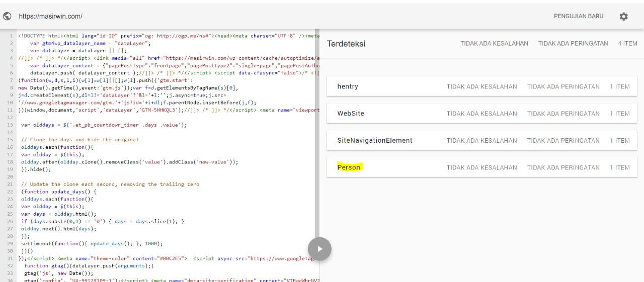Click 1 ITEM in the Person row
Image resolution: width=644 pixels, height=282 pixels.
pos(620,168)
